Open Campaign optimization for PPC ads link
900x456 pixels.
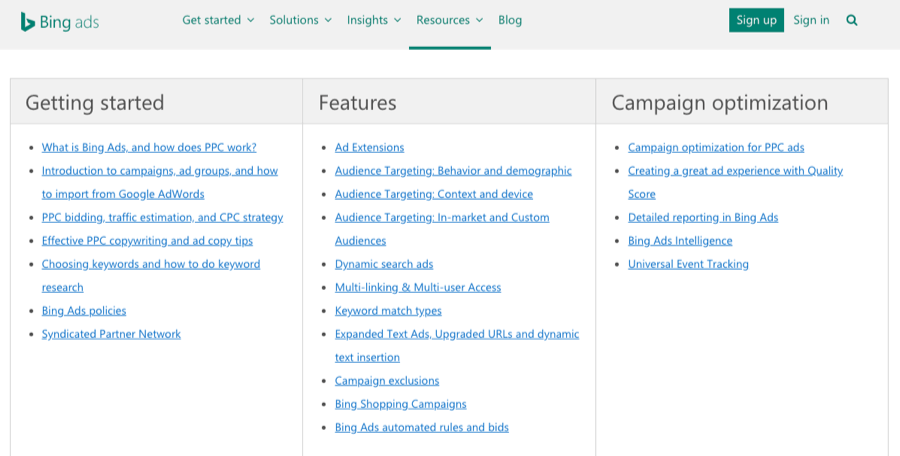click(x=716, y=148)
